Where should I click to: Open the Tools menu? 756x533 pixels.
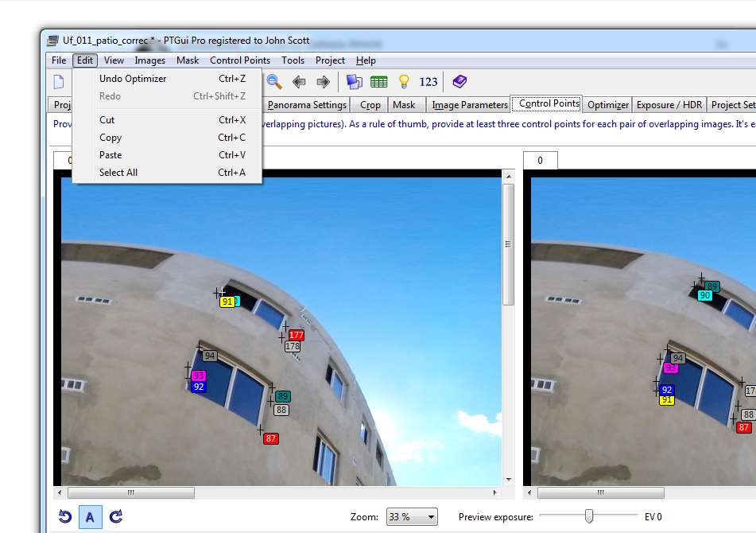(x=293, y=60)
